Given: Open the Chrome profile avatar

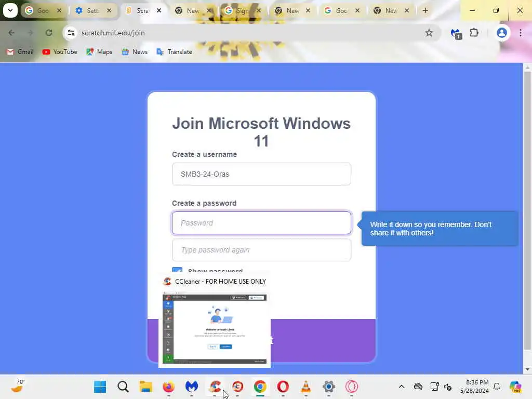Looking at the screenshot, I should pos(501,33).
